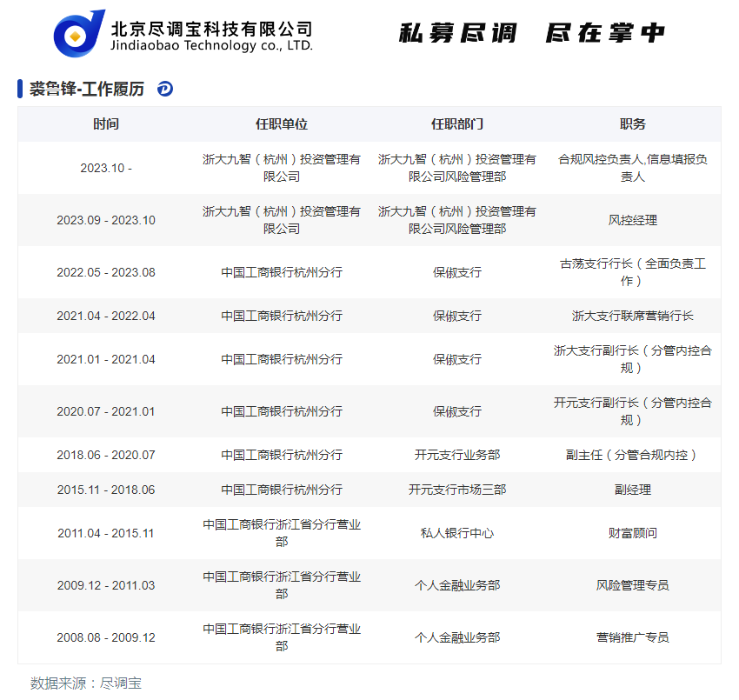Select the date cell 2009.12 - 2011.03
Screen dimensions: 739x700
point(105,585)
